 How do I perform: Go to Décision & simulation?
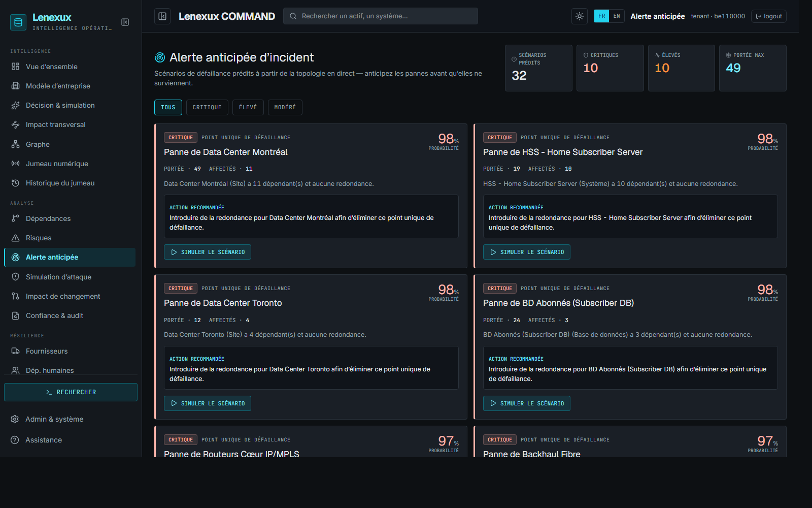(x=70, y=105)
